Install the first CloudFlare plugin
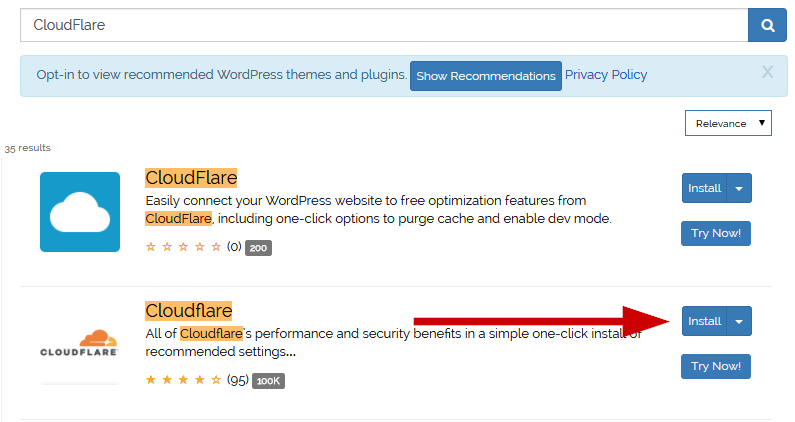This screenshot has width=795, height=422. pos(704,188)
